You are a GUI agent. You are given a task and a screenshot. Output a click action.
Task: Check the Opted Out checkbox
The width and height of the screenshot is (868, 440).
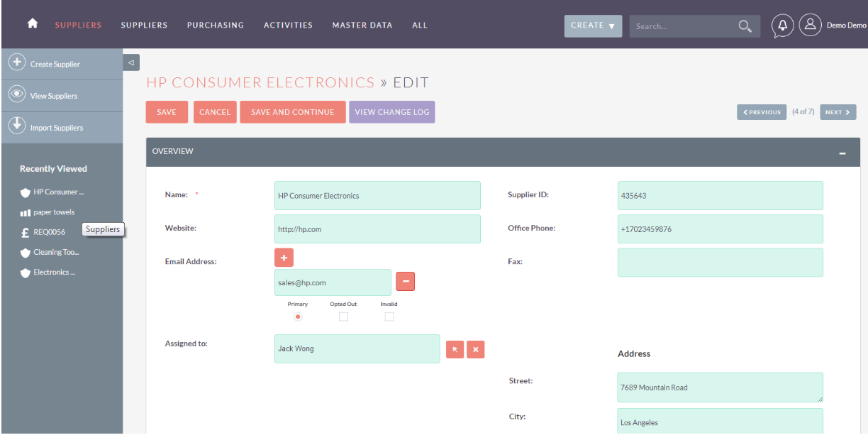point(343,317)
